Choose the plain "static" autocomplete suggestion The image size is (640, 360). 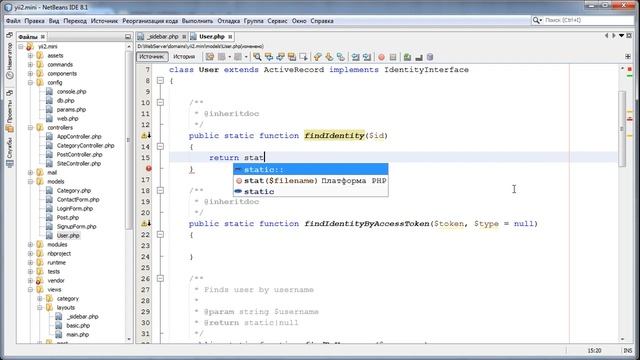(x=311, y=191)
